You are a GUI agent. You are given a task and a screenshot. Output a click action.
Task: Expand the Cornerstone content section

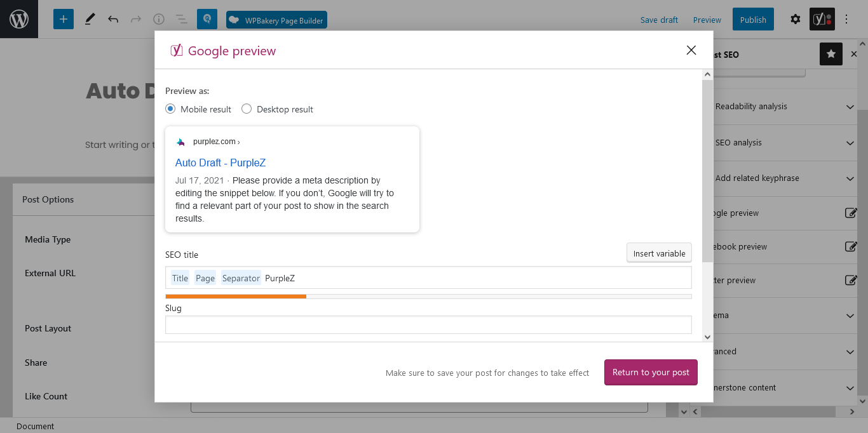[x=850, y=387]
